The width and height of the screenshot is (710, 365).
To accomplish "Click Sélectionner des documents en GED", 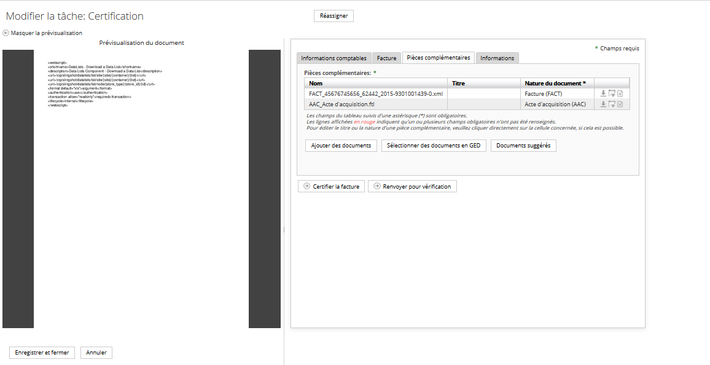I will 434,146.
